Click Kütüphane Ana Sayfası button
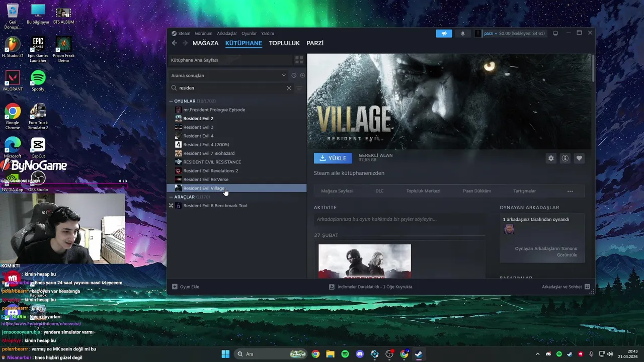The image size is (644, 362). click(x=230, y=60)
